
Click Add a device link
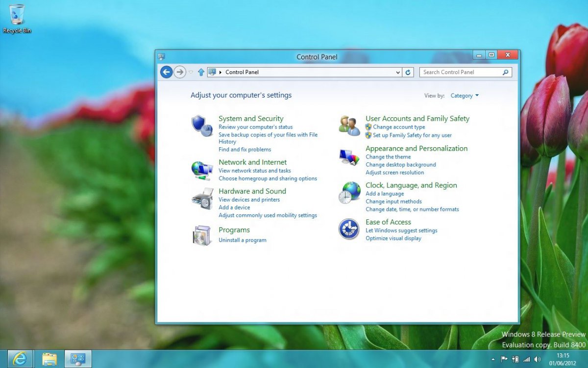(x=234, y=208)
